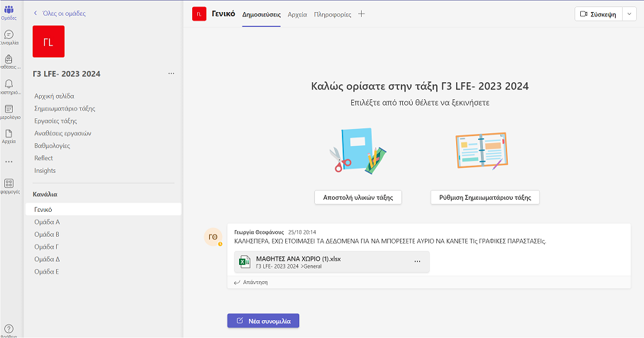Click the plus icon to add a tab
Screen dimensions: 644x338
pyautogui.click(x=362, y=14)
